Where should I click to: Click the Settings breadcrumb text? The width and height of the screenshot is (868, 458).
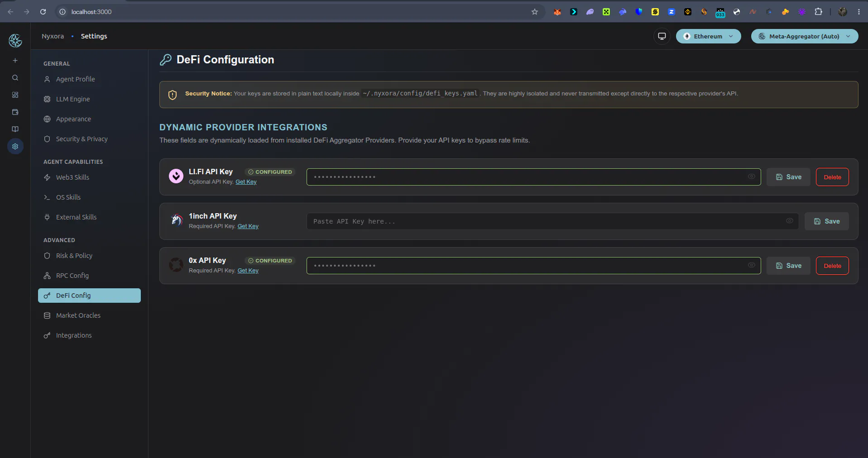[94, 36]
